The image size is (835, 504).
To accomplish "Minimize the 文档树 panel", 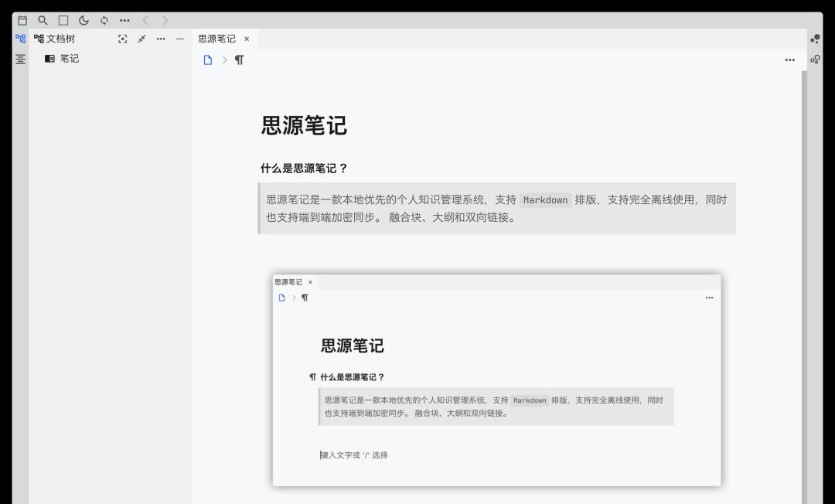I will tap(180, 39).
